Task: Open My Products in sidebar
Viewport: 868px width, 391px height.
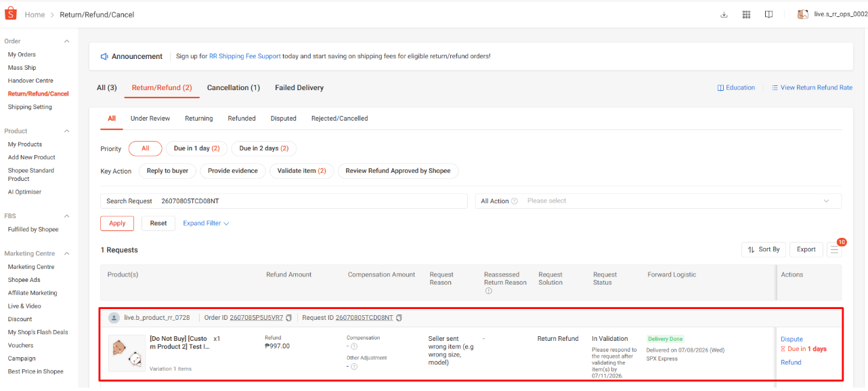Action: (25, 144)
